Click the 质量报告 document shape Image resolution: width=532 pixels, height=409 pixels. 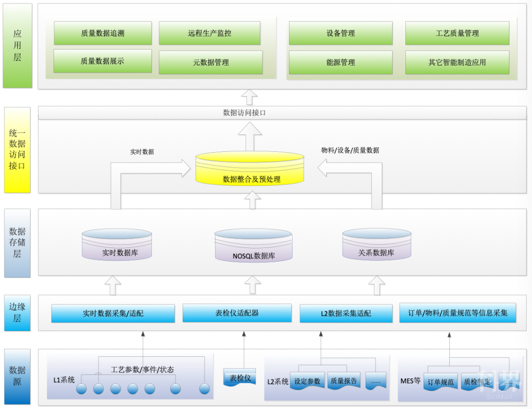pyautogui.click(x=344, y=381)
